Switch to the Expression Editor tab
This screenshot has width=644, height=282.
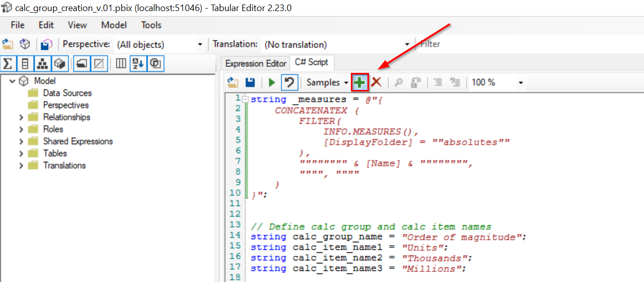point(255,63)
